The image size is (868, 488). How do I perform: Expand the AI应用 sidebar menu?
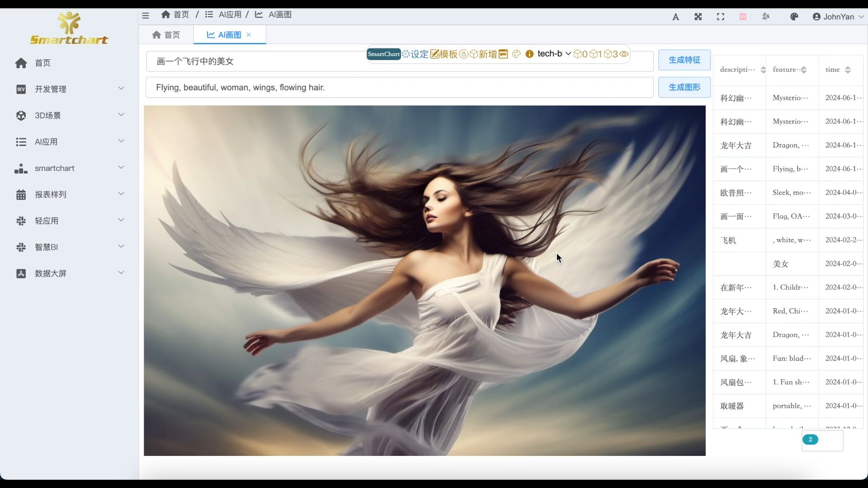pyautogui.click(x=70, y=142)
